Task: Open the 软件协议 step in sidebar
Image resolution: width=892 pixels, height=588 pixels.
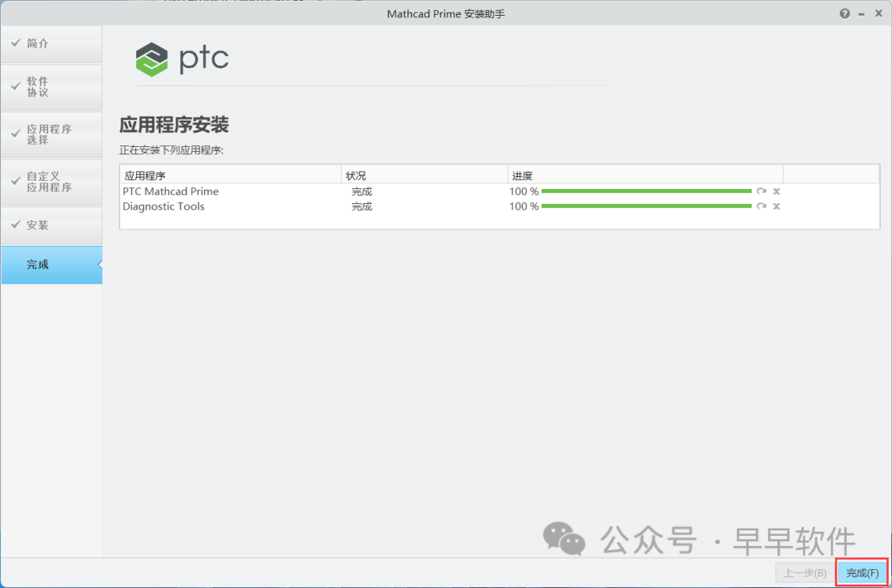Action: tap(51, 87)
